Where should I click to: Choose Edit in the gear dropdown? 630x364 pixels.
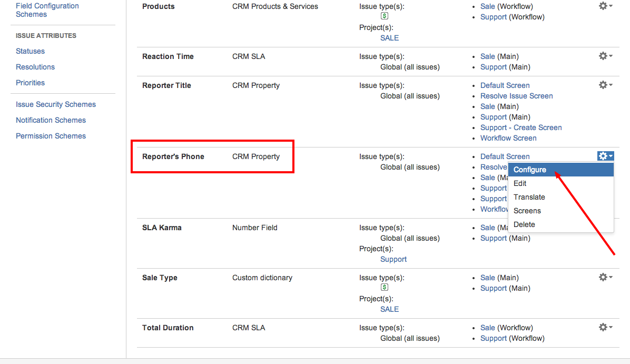[x=520, y=183]
